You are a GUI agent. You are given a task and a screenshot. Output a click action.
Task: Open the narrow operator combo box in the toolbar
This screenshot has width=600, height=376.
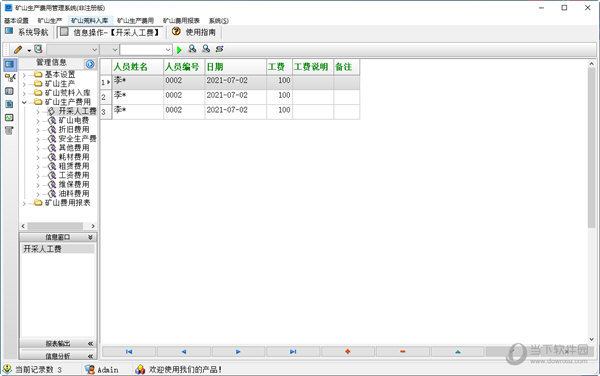click(x=109, y=50)
